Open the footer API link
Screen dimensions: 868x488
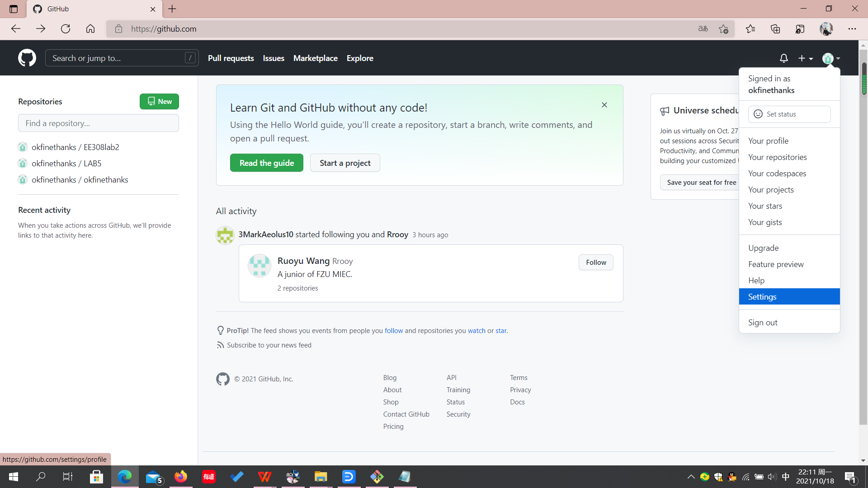point(452,378)
